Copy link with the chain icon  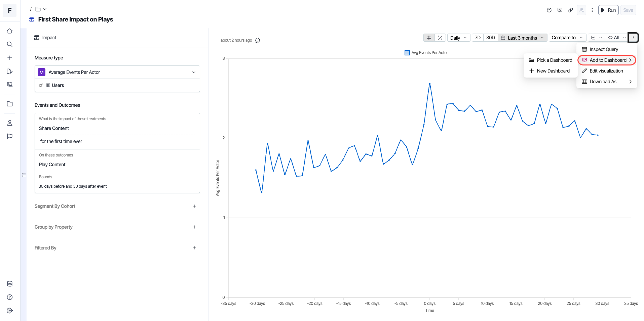tap(571, 10)
